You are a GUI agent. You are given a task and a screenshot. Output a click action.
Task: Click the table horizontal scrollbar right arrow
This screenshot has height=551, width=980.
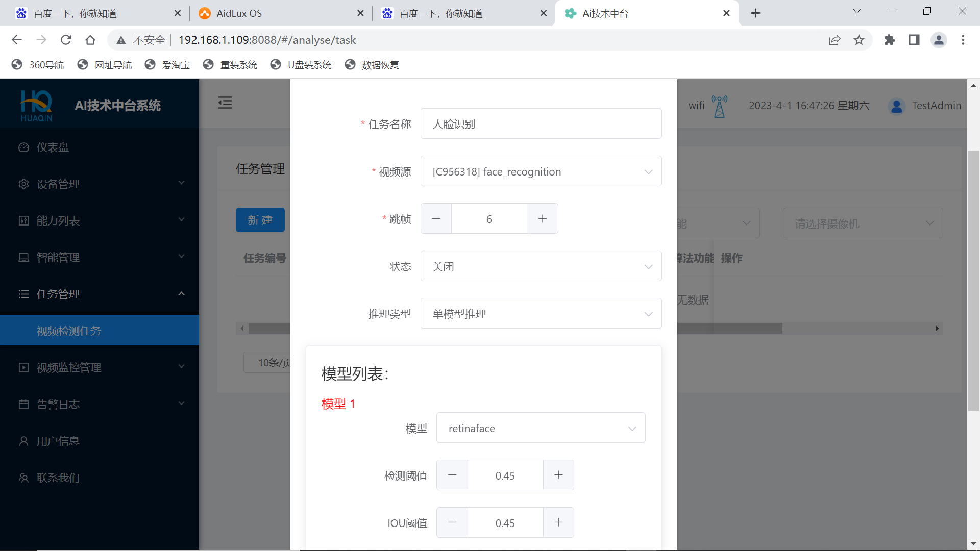pyautogui.click(x=937, y=329)
